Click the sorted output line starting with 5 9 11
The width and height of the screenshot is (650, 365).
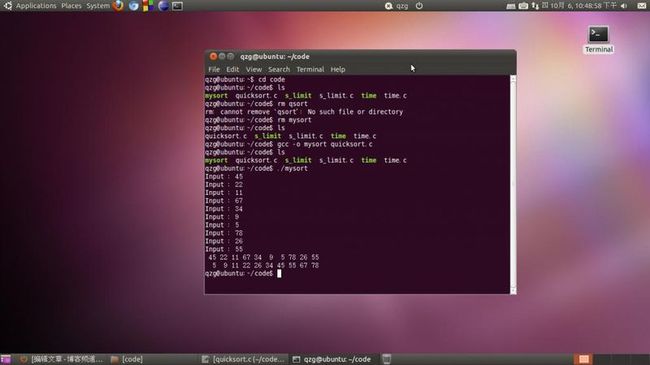coord(265,265)
